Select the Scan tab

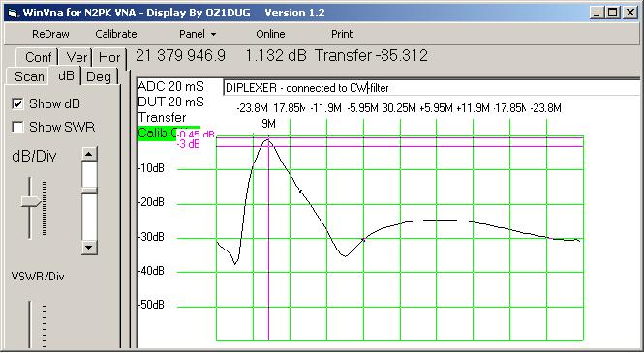point(29,76)
